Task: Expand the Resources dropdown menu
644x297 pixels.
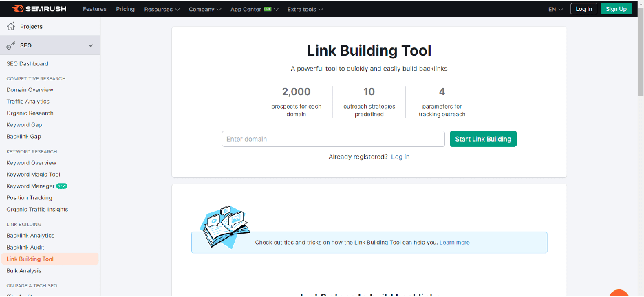Action: 162,9
